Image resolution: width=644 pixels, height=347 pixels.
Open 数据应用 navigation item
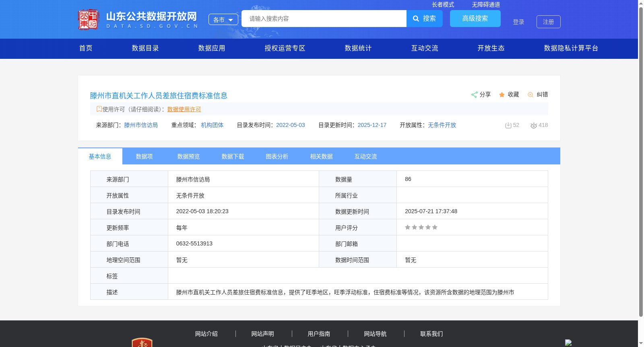(x=212, y=48)
